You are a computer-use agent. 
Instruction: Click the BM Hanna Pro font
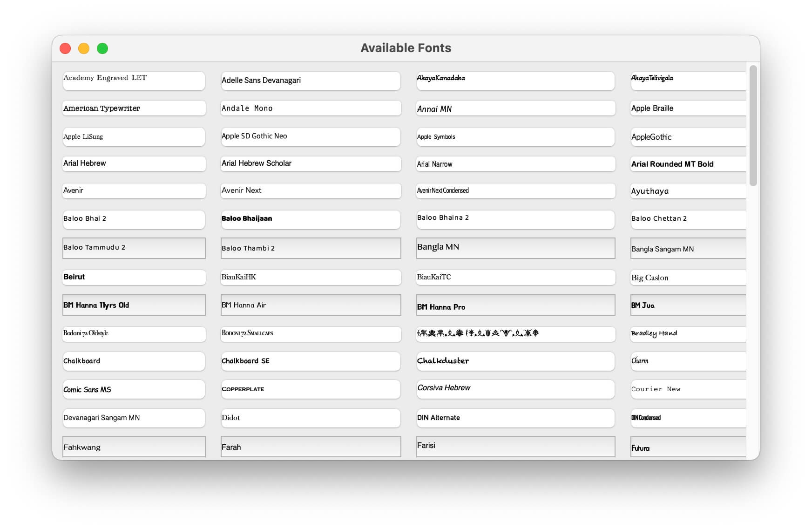[515, 305]
